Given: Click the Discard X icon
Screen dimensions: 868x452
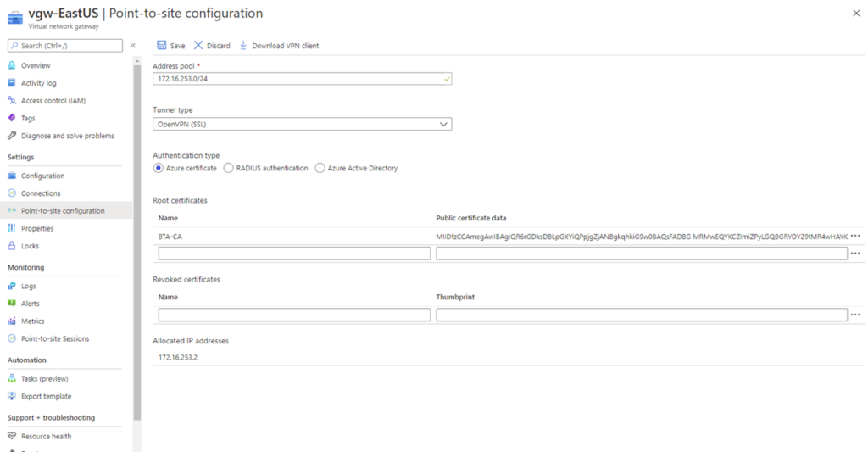Looking at the screenshot, I should (198, 46).
